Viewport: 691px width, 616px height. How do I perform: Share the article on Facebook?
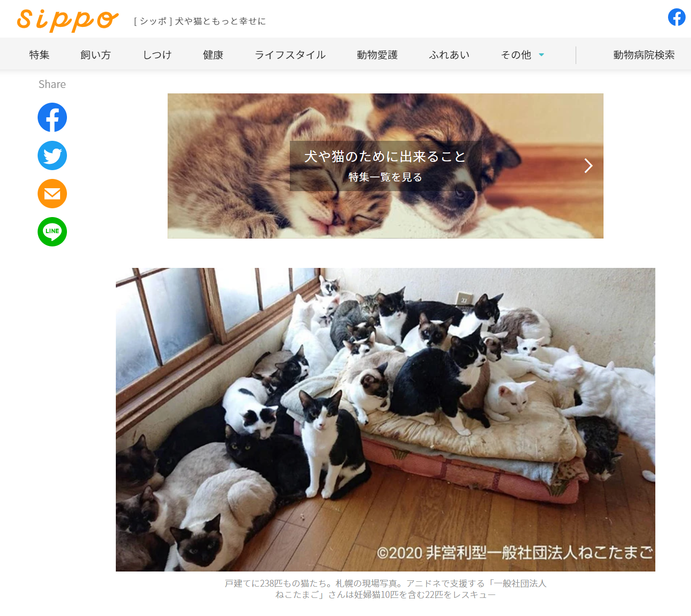pyautogui.click(x=52, y=117)
